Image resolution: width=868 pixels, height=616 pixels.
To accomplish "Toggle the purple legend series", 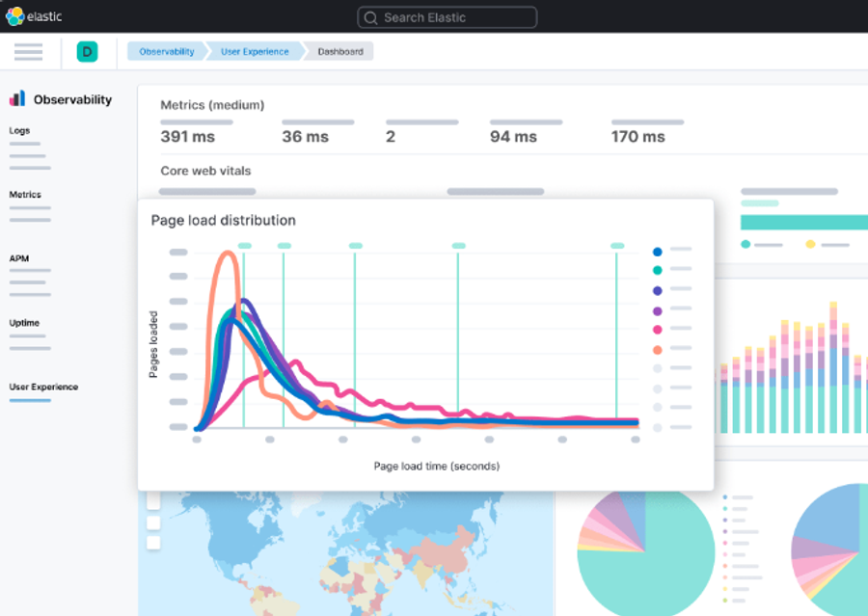I will click(657, 311).
